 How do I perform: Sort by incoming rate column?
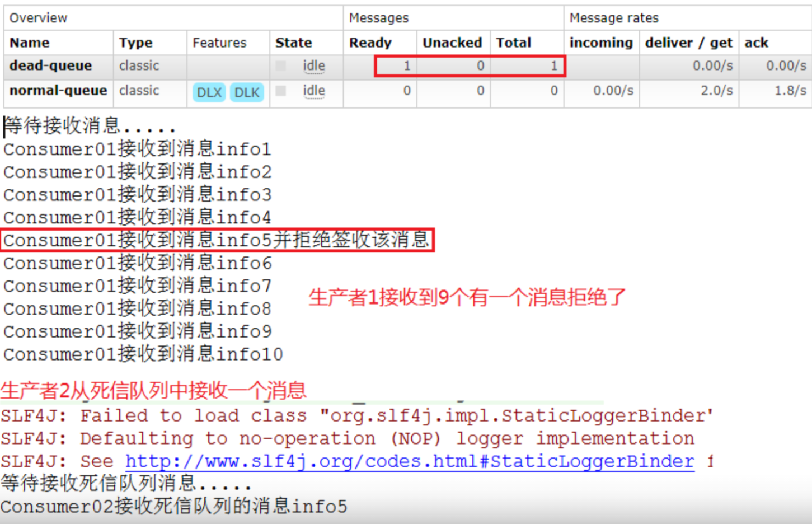(601, 43)
